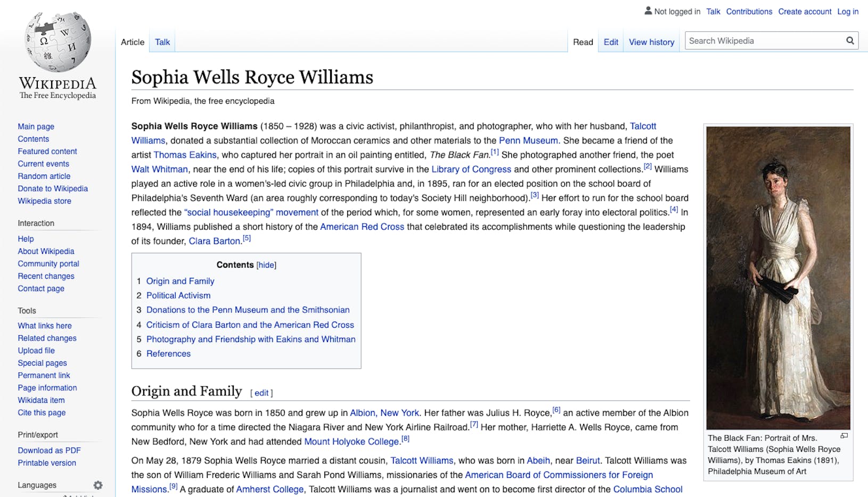Click edit beside Origin and Family heading

(x=261, y=393)
